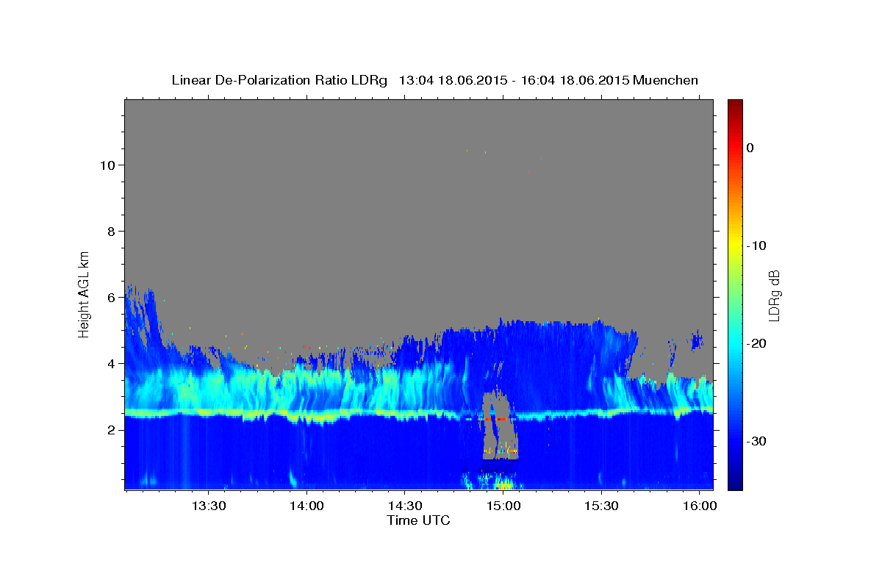Screen dimensions: 882x588
Task: Click the plot title 'Linear De-Polarization Ratio LDRg'
Action: 279,79
